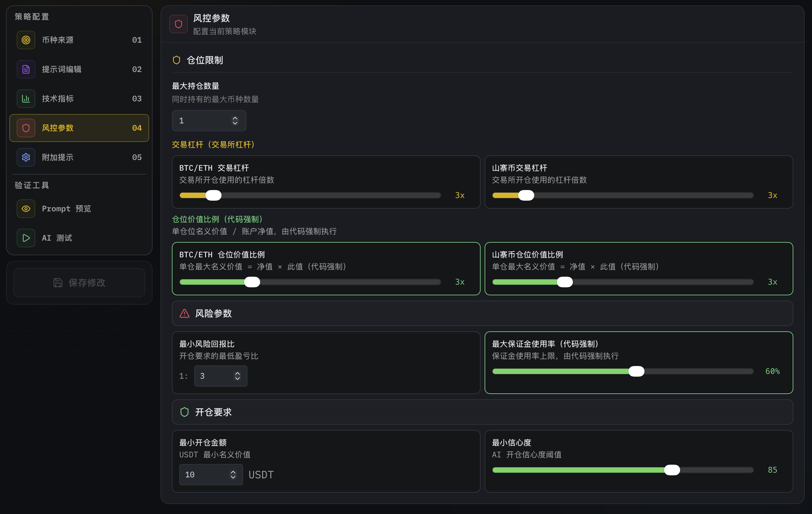This screenshot has width=812, height=514.
Task: Click the 山寨币仓位价值比例 slider handle
Action: coord(565,282)
